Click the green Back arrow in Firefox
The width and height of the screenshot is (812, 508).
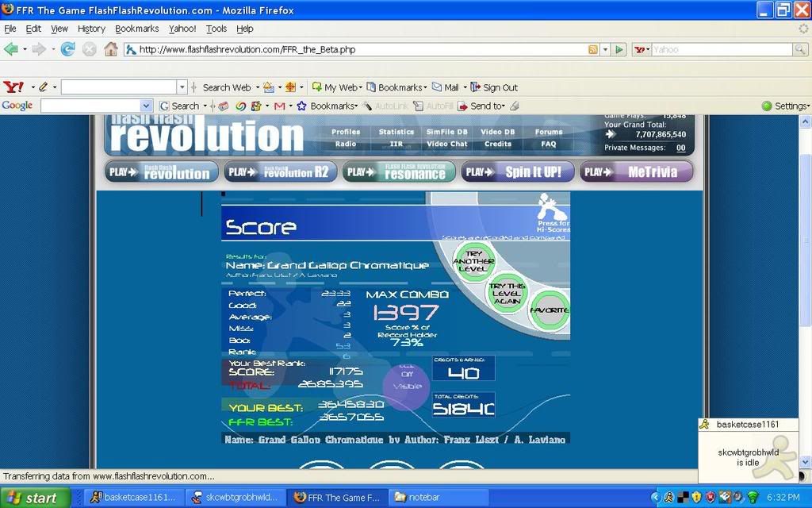(11, 49)
